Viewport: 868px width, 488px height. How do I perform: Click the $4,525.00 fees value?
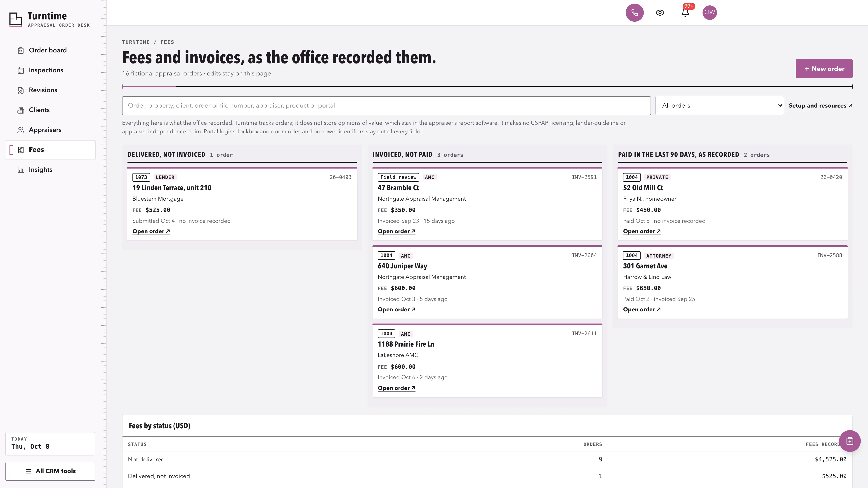[830, 459]
